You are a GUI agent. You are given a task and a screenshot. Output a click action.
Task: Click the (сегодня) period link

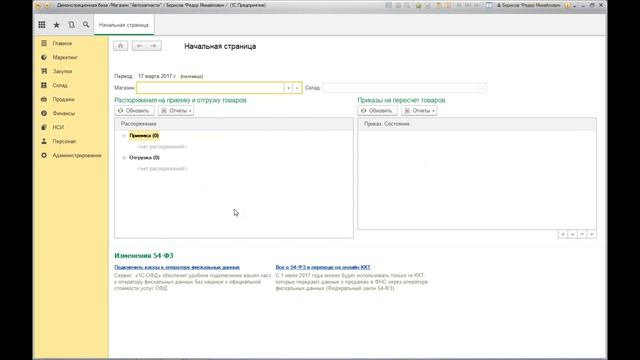(x=191, y=76)
